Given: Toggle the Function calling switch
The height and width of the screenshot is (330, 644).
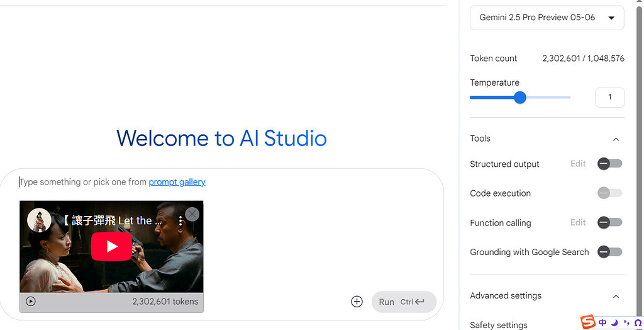Looking at the screenshot, I should (609, 222).
